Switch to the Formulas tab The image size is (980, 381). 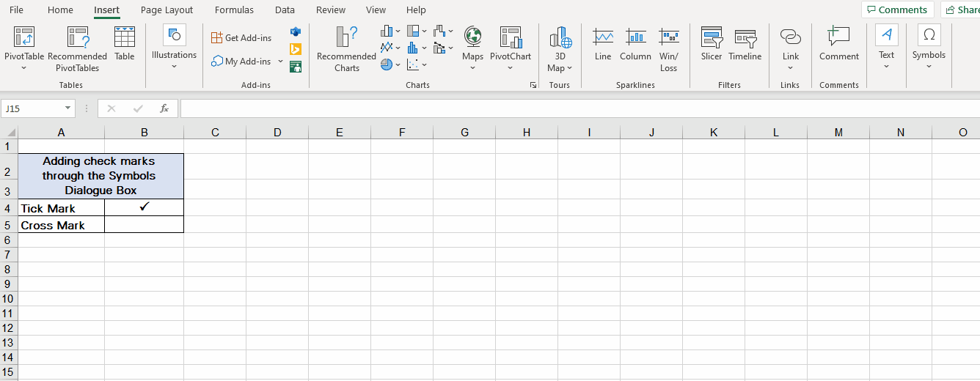234,10
